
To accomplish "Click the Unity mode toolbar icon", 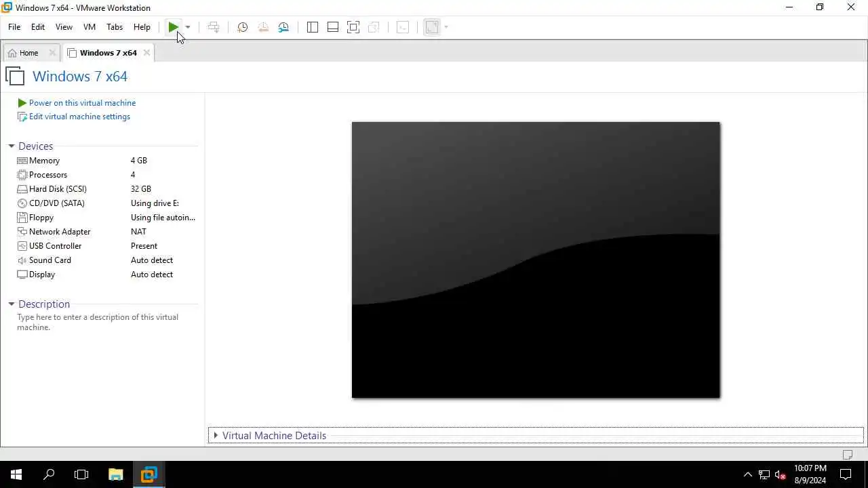I will tap(374, 27).
